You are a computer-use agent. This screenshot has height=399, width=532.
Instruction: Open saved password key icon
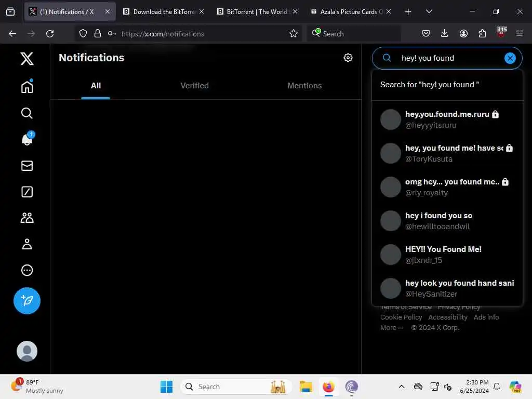click(112, 34)
